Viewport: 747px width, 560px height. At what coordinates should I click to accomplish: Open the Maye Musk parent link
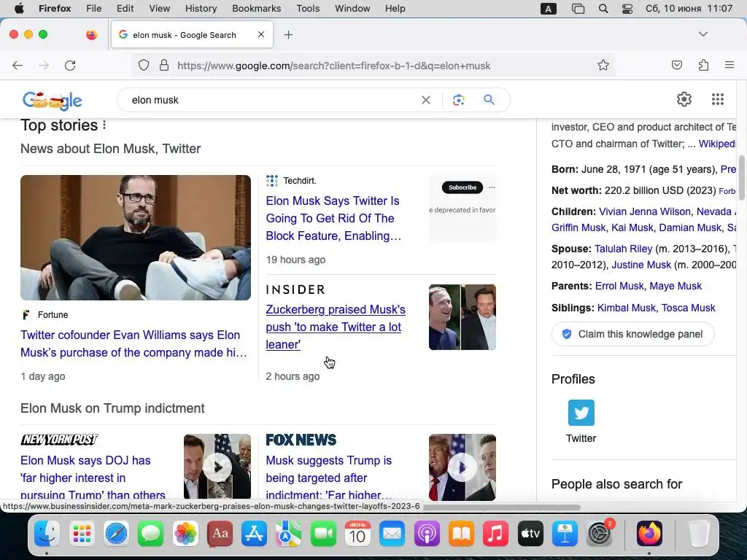point(676,286)
